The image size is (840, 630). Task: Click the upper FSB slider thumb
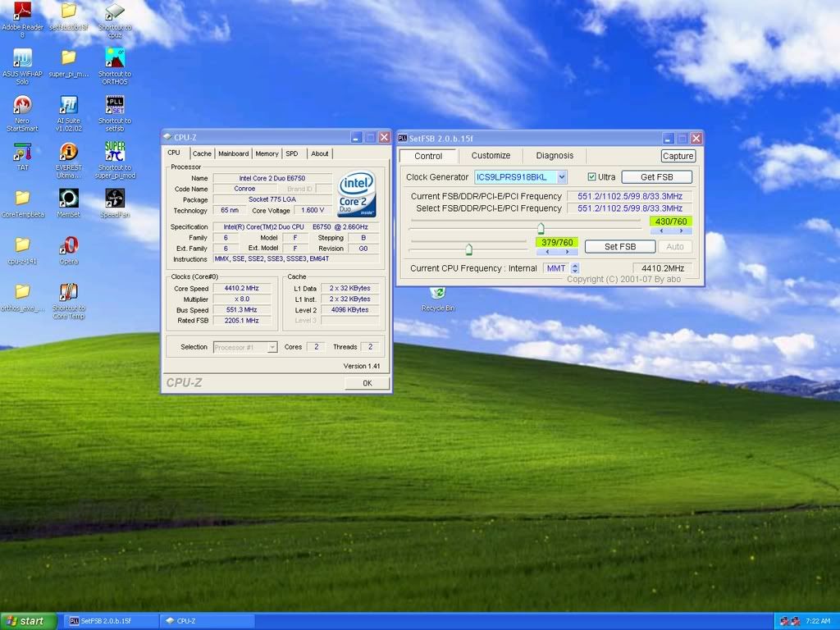tap(541, 227)
